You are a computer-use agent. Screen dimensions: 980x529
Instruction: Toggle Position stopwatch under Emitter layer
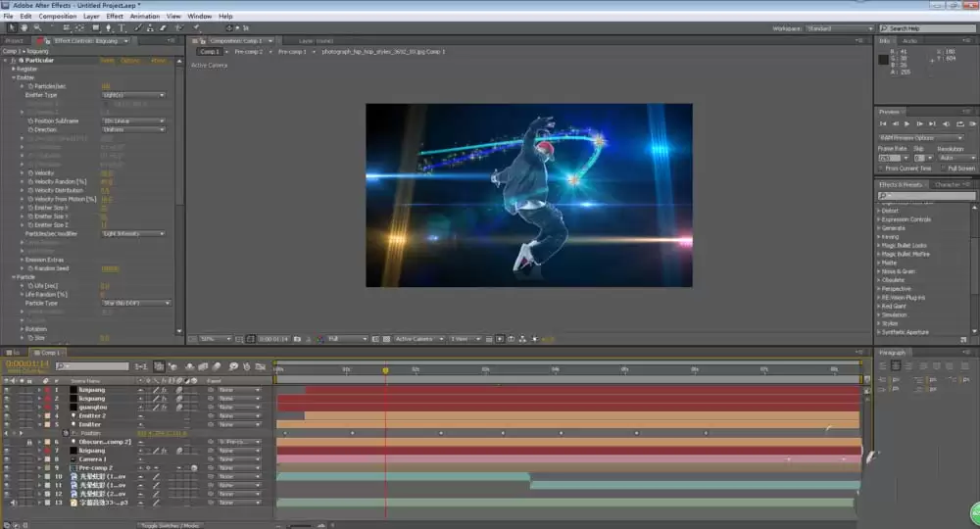[x=67, y=433]
